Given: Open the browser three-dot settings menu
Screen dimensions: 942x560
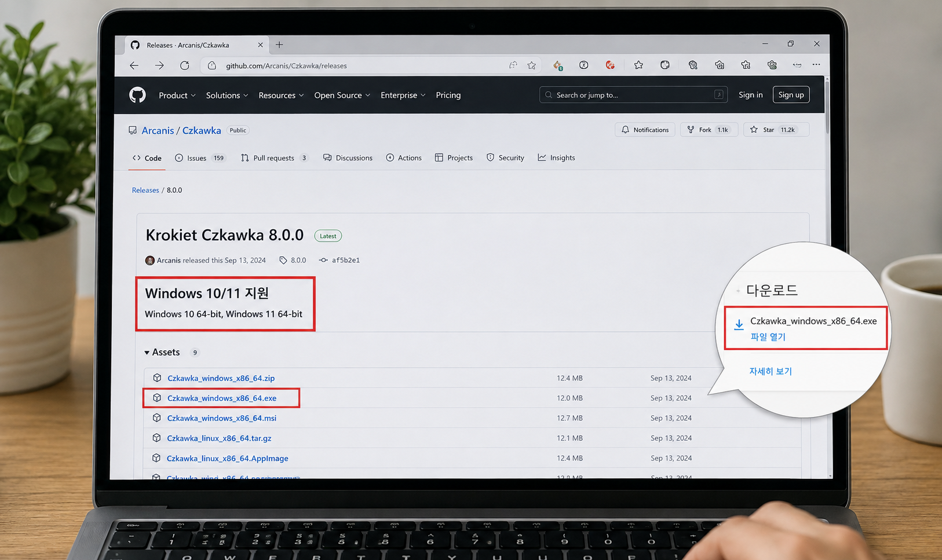Looking at the screenshot, I should click(816, 64).
